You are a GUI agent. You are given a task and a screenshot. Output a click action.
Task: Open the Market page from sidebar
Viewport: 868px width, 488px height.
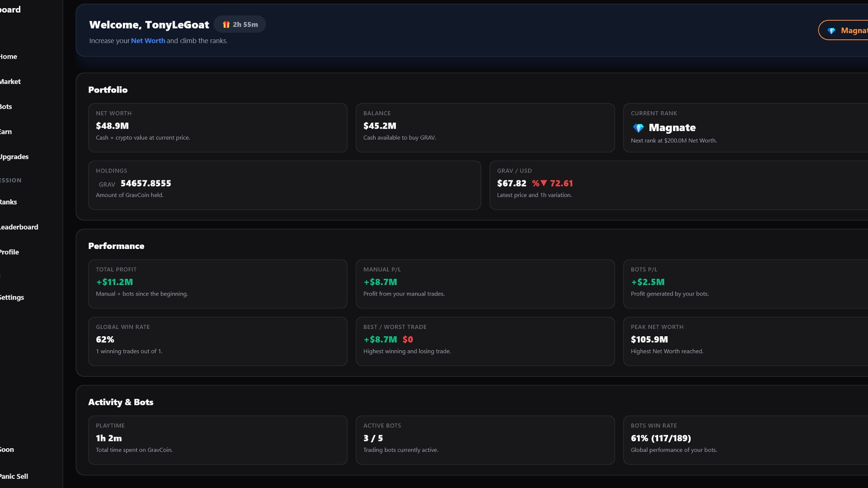pyautogui.click(x=10, y=82)
